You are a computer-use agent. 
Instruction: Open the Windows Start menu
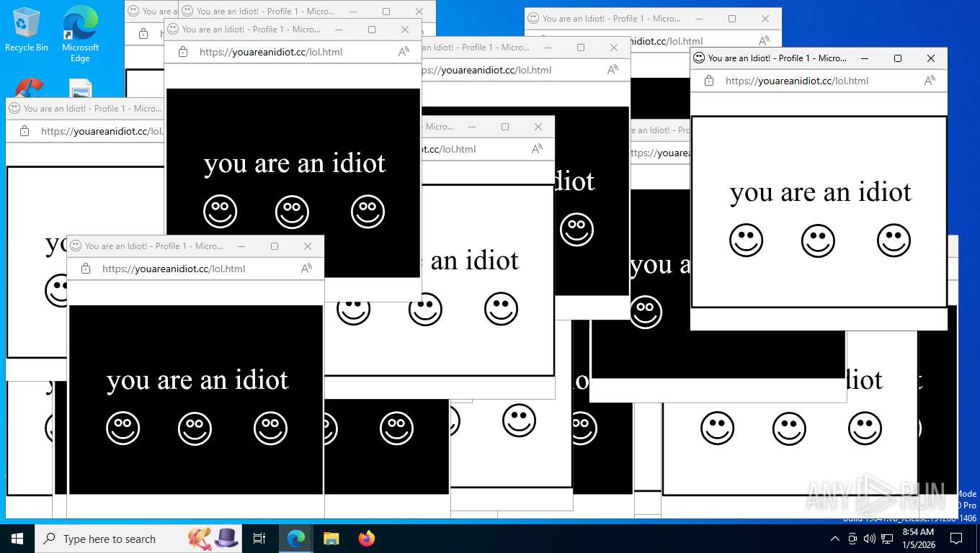tap(17, 539)
